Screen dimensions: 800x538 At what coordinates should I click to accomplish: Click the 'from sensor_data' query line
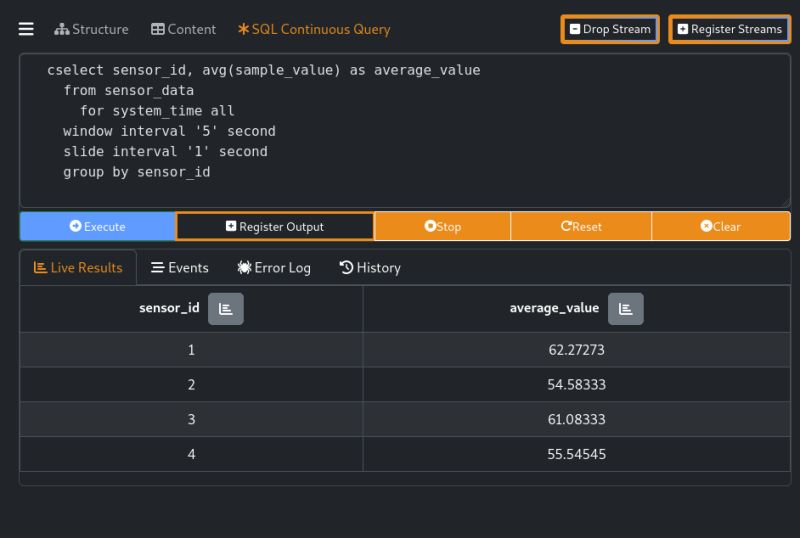[129, 90]
